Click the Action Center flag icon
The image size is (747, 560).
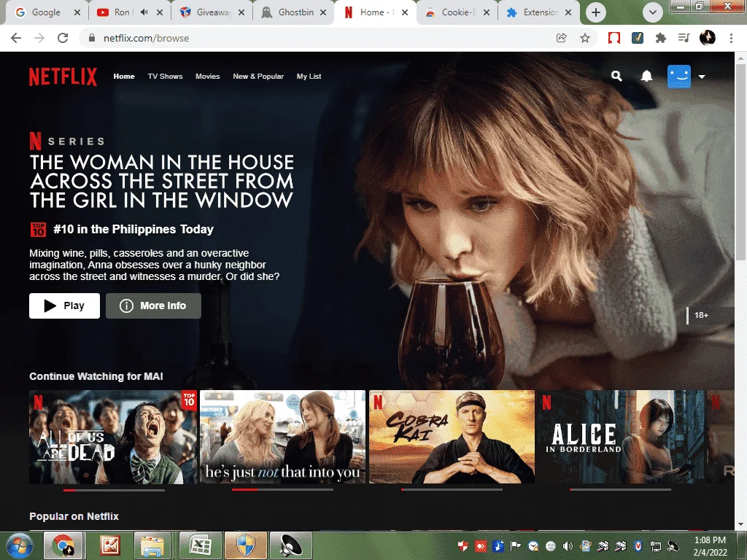(x=516, y=546)
